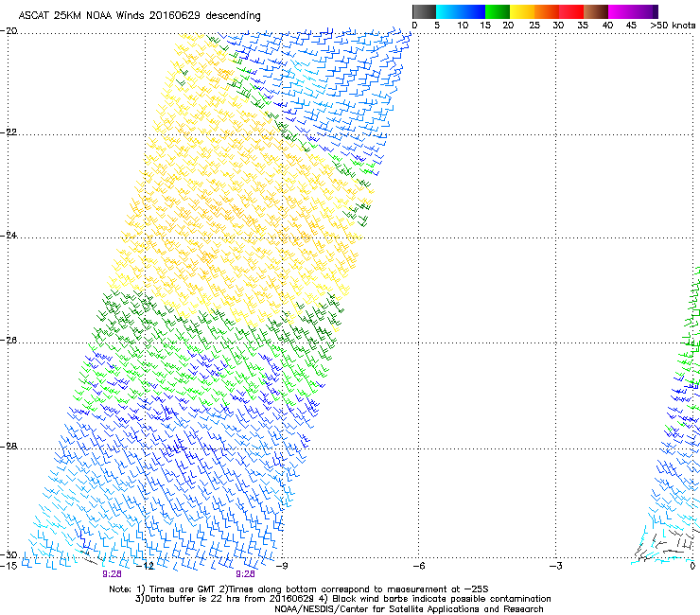The height and width of the screenshot is (615, 700).
Task: Click the "-3" longitude axis label
Action: click(x=556, y=566)
